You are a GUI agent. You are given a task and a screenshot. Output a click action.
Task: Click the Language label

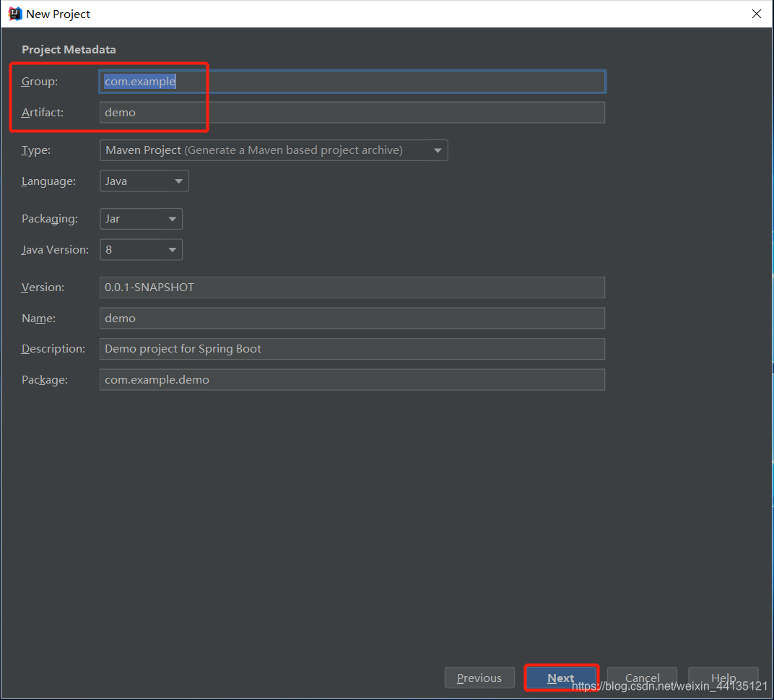tap(48, 181)
